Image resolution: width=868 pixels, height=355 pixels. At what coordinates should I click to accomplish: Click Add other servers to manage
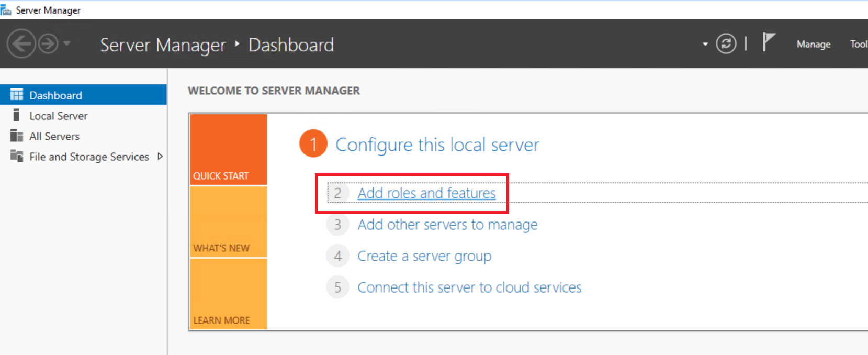447,225
